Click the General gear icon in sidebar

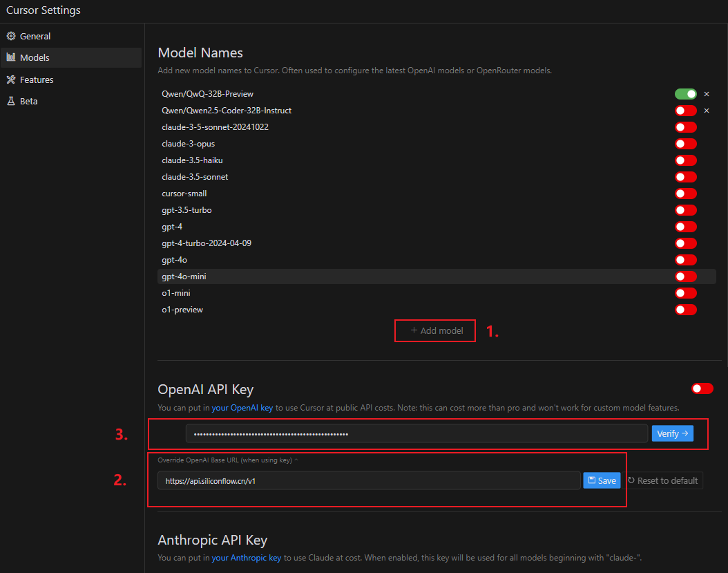[11, 36]
